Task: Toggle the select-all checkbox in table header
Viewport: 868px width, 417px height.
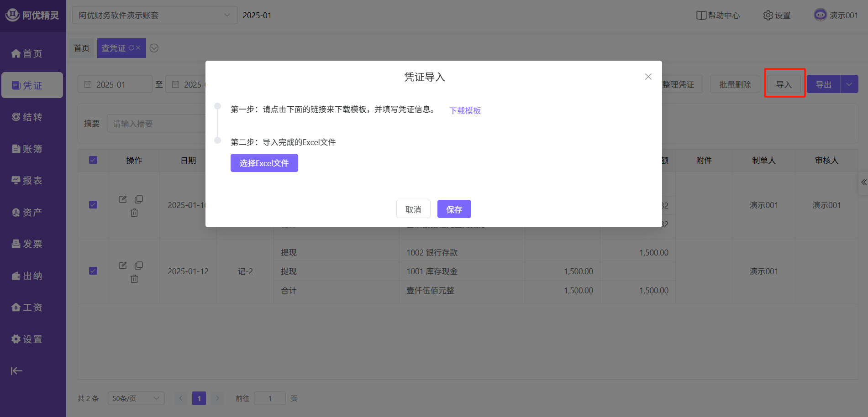Action: click(x=93, y=160)
